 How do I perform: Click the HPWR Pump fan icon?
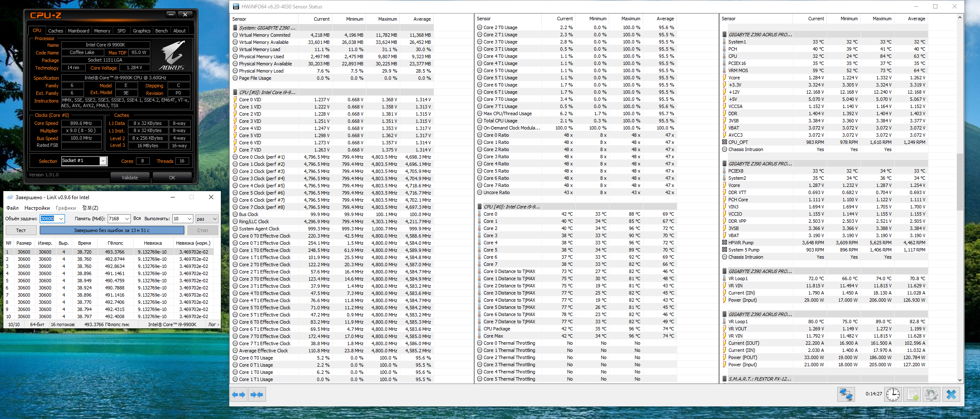tap(725, 243)
